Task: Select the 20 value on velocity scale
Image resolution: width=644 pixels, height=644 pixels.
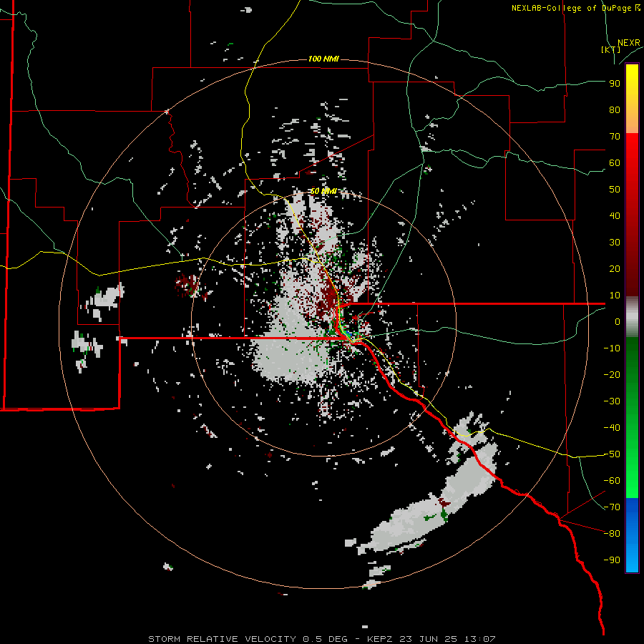Action: (615, 268)
